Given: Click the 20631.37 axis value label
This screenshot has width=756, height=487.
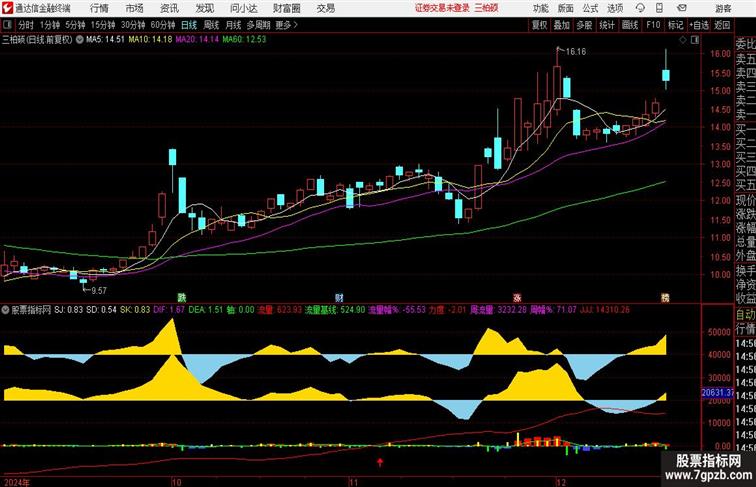Looking at the screenshot, I should pos(717,393).
